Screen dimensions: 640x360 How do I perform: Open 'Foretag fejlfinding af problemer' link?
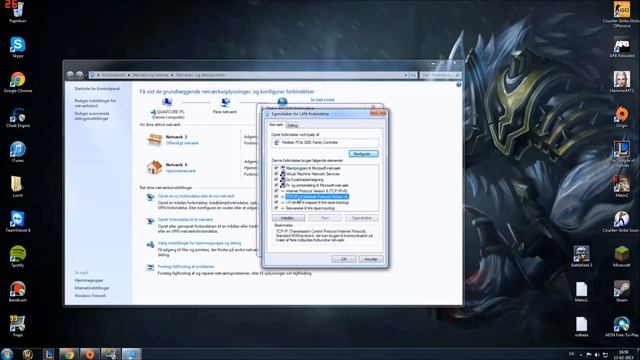(x=186, y=267)
